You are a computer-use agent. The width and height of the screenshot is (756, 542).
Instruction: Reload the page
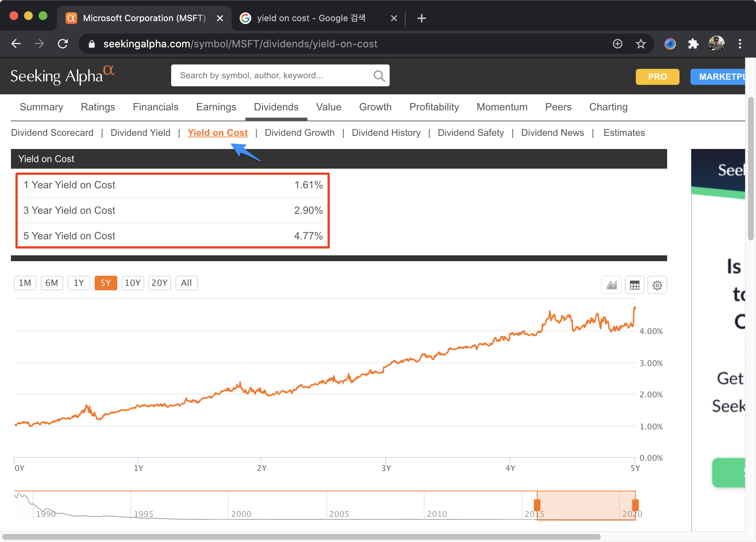63,44
